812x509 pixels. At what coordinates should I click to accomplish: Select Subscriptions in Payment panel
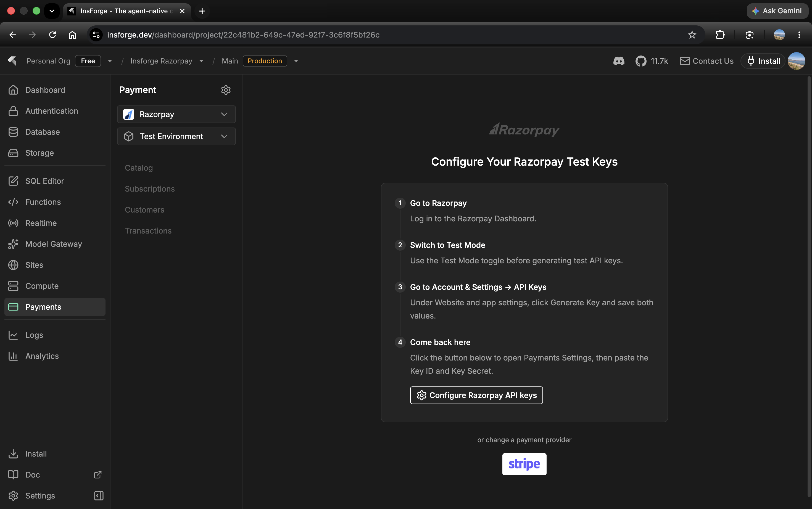(150, 189)
